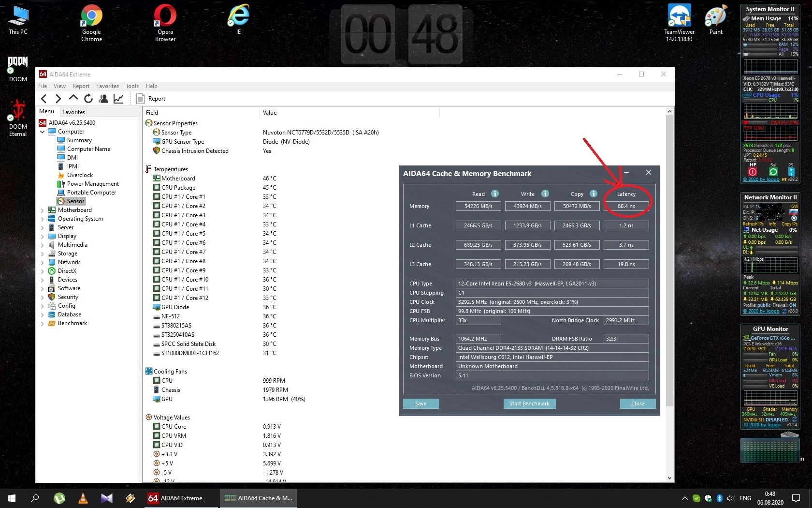Collapse the Computer tree node

click(x=42, y=132)
